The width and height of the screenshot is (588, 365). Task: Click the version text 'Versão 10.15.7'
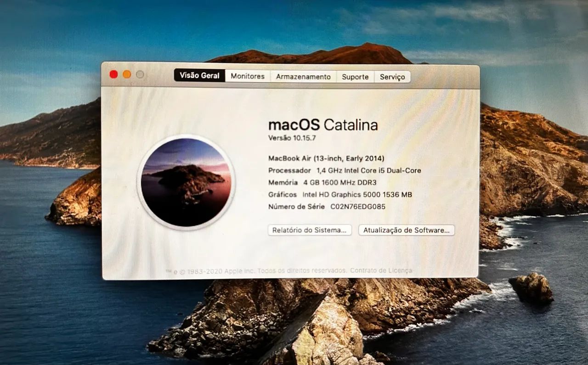click(x=292, y=138)
